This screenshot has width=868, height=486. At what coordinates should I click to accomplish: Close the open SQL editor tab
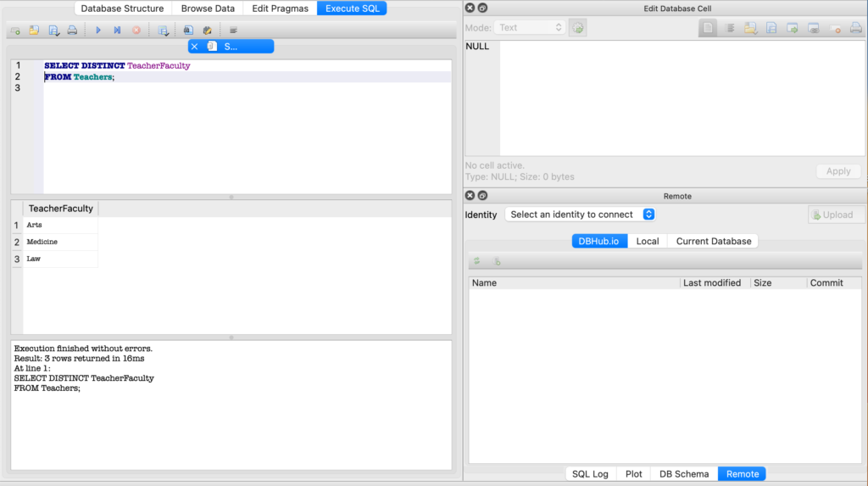pos(195,47)
